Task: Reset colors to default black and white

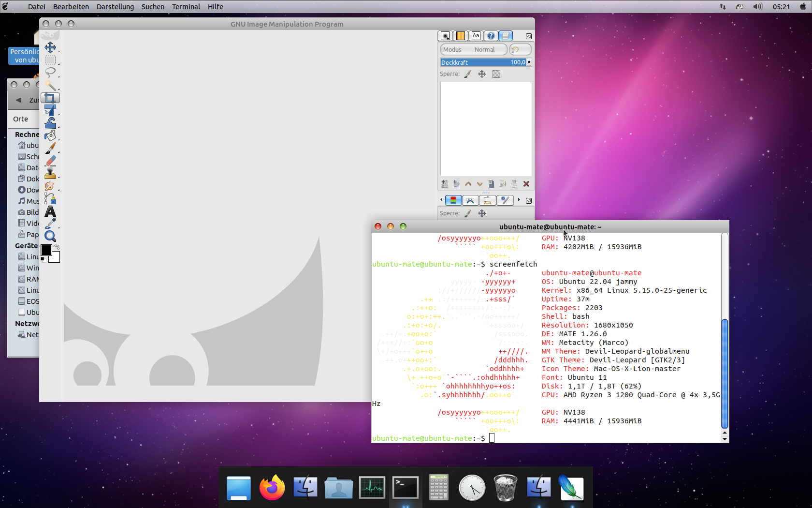Action: pos(43,260)
